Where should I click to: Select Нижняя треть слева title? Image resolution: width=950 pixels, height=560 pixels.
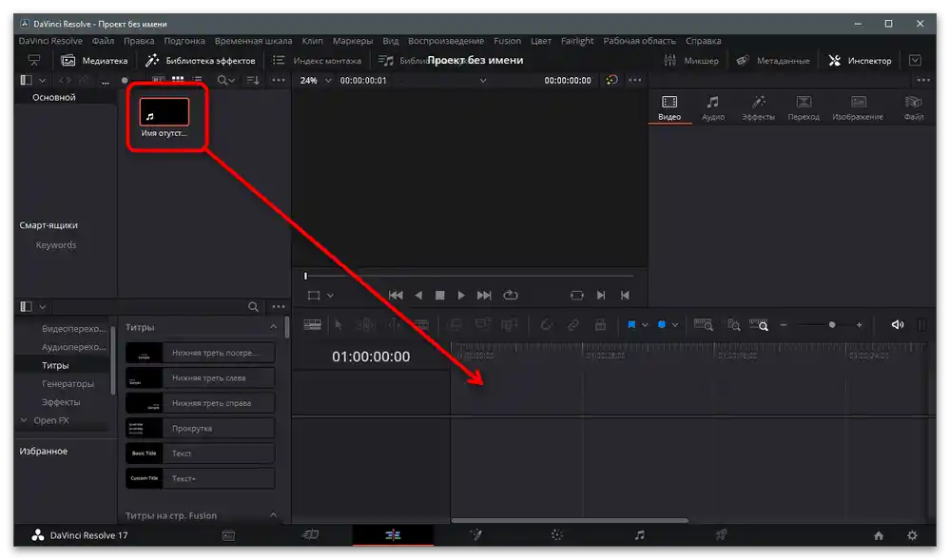pyautogui.click(x=201, y=377)
